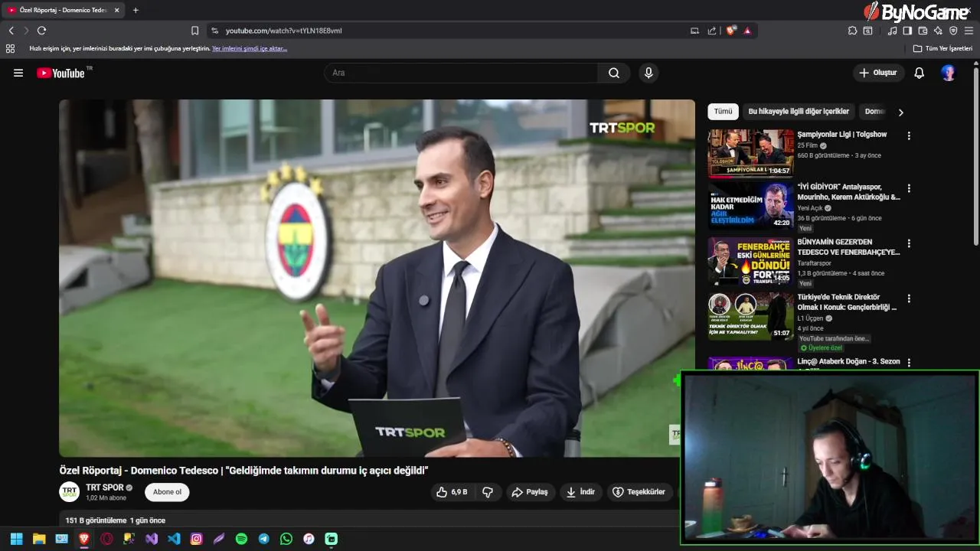Open WhatsApp from taskbar
Image resolution: width=980 pixels, height=551 pixels.
tap(286, 539)
